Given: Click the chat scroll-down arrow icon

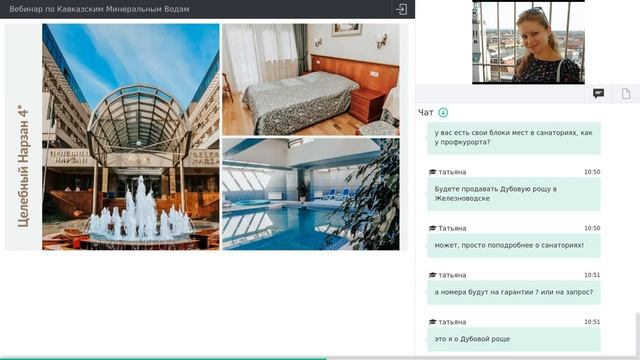Looking at the screenshot, I should click(x=443, y=112).
